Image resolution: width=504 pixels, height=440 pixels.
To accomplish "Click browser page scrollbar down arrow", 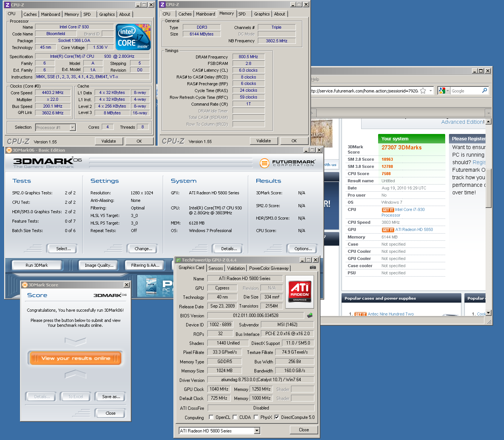I will [489, 313].
